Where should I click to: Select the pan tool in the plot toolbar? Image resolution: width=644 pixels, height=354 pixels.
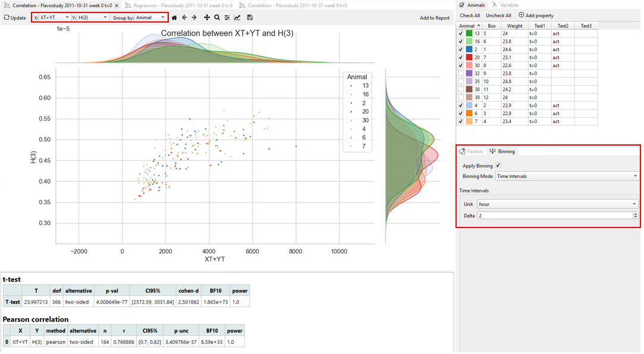click(x=207, y=17)
